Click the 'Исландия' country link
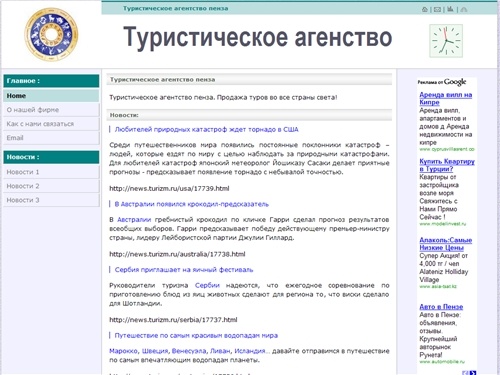The width and height of the screenshot is (500, 375). (250, 351)
